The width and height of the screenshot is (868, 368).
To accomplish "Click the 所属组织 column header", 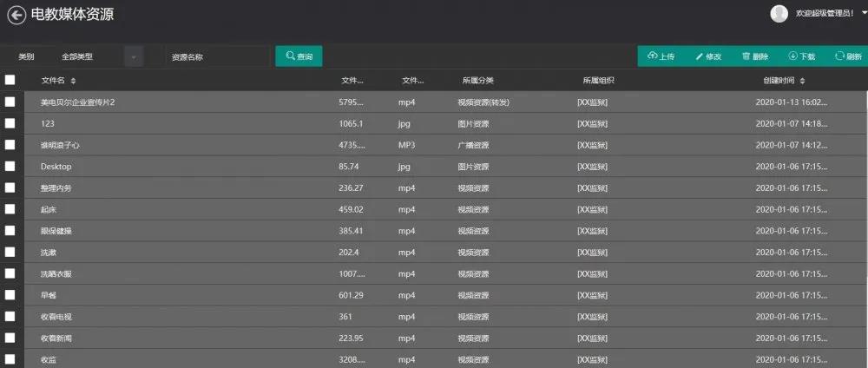I will (598, 81).
